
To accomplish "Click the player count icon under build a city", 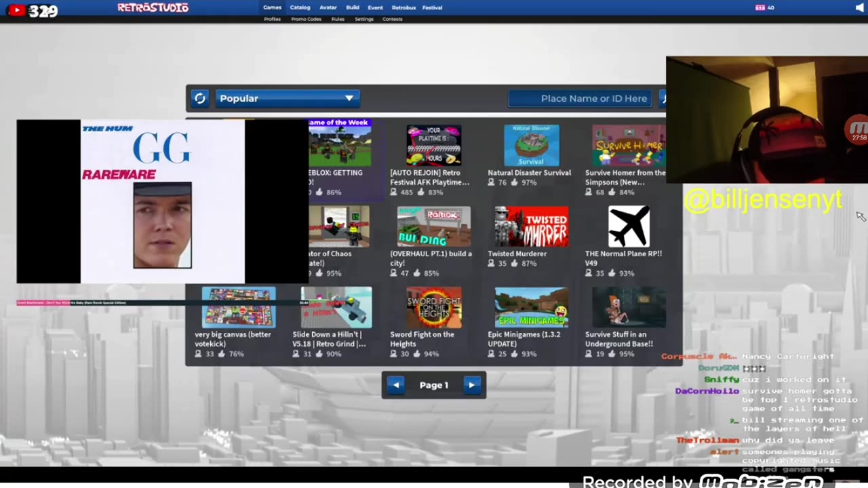I will coord(394,274).
